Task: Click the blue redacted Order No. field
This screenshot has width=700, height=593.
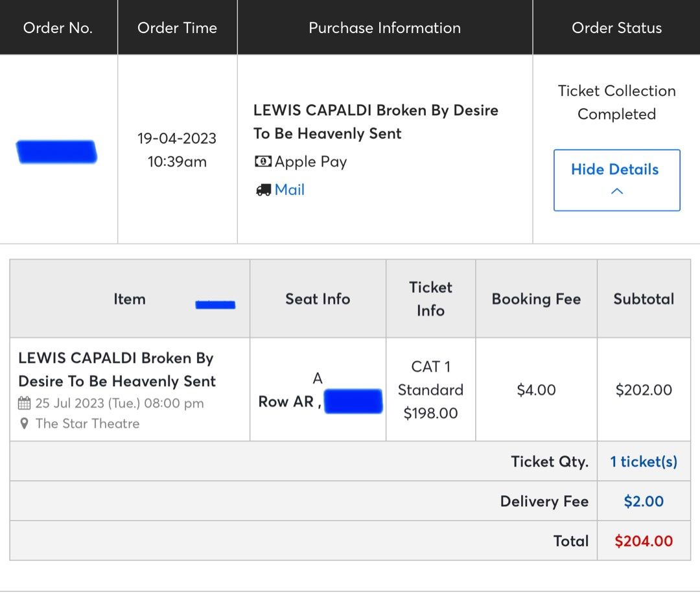Action: 57,151
